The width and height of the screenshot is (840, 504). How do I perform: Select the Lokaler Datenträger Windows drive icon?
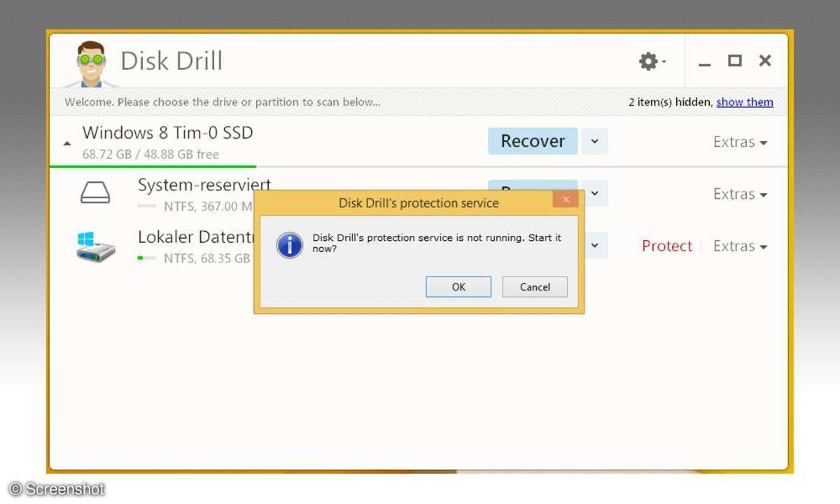pos(95,246)
